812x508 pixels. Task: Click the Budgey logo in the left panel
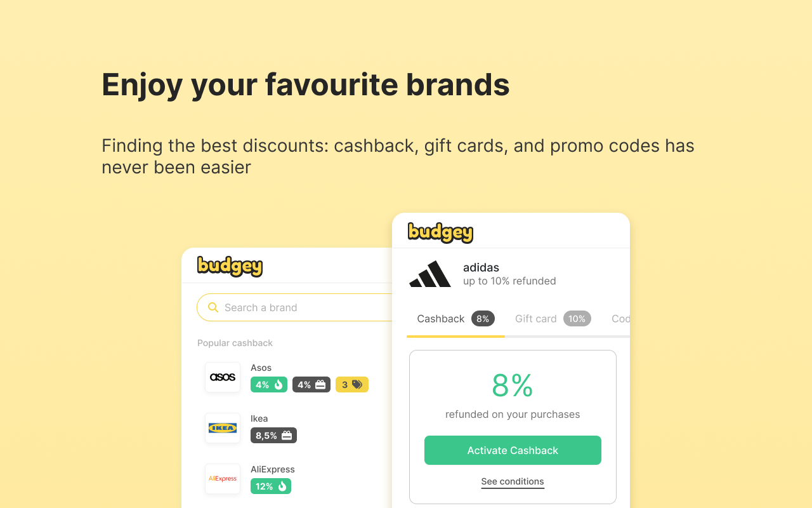(x=230, y=266)
